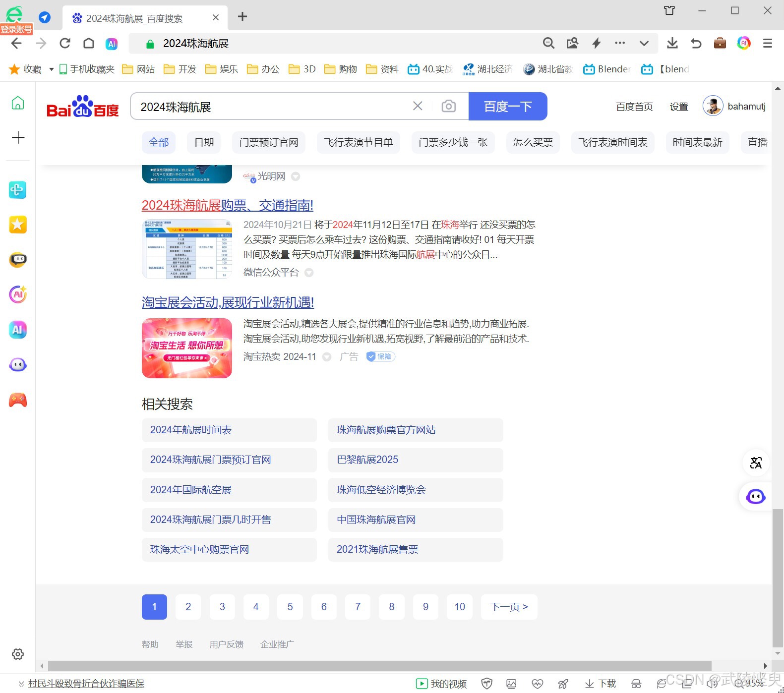Open the three-dot more options in address bar
Viewport: 784px width, 693px height.
click(x=620, y=43)
